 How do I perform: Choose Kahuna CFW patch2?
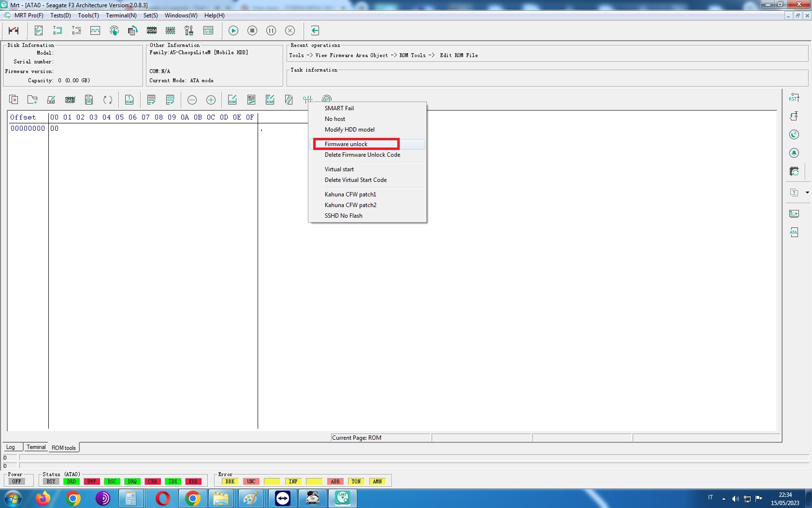[x=367, y=205]
